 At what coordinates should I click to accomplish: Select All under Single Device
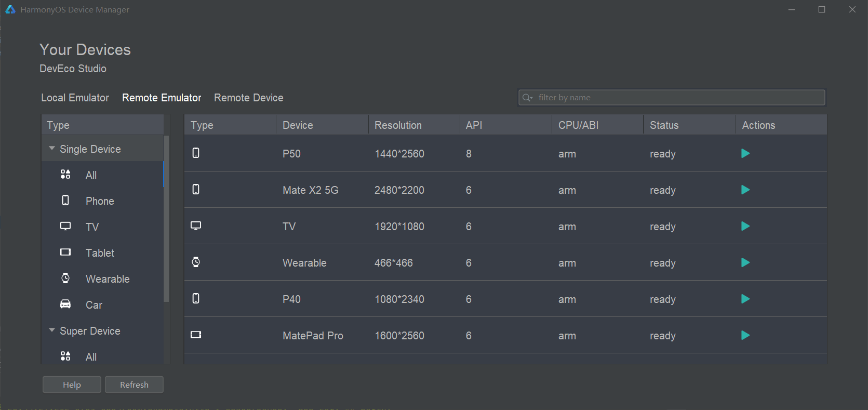[91, 175]
